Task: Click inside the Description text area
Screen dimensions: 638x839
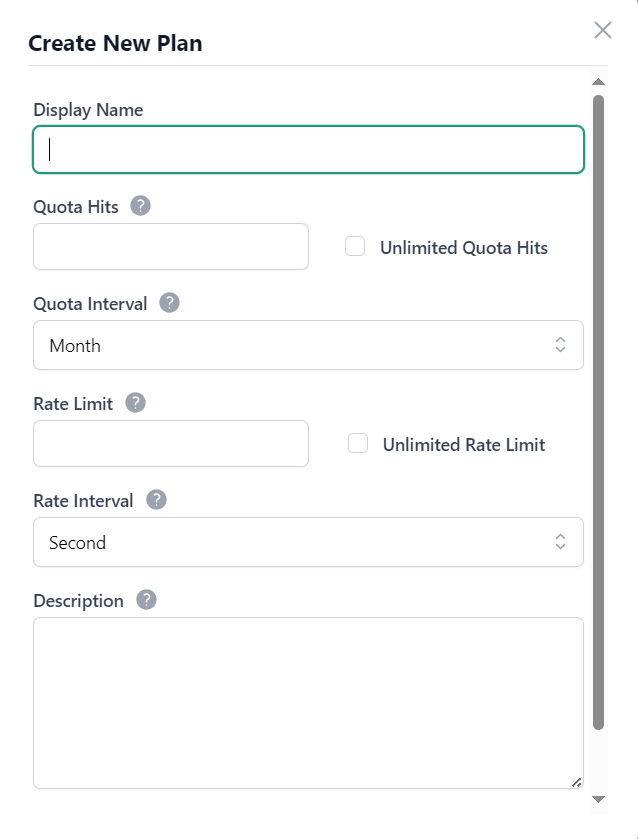Action: pyautogui.click(x=308, y=700)
